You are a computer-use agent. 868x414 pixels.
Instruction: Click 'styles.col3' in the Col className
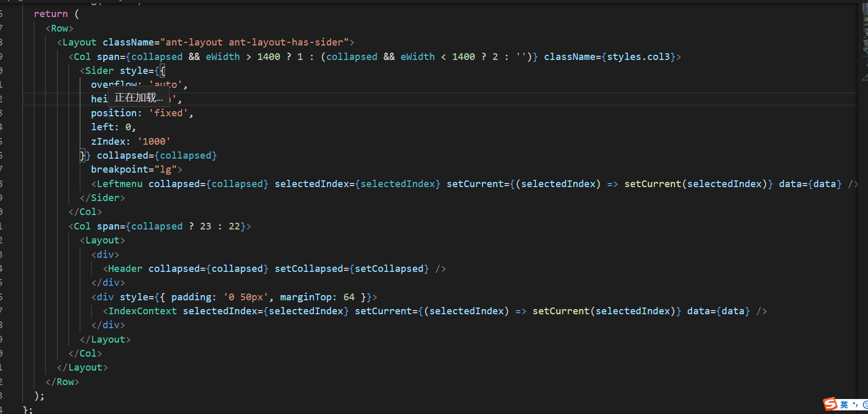click(x=638, y=57)
